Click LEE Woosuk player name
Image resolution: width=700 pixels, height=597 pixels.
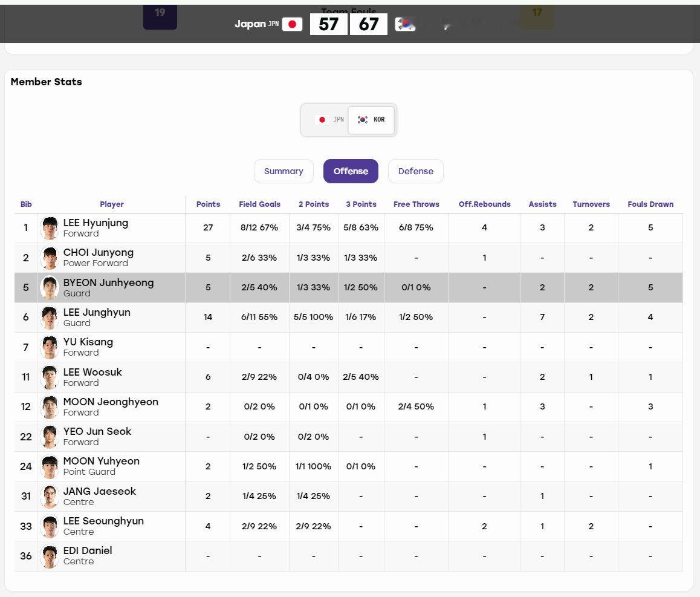(x=92, y=372)
